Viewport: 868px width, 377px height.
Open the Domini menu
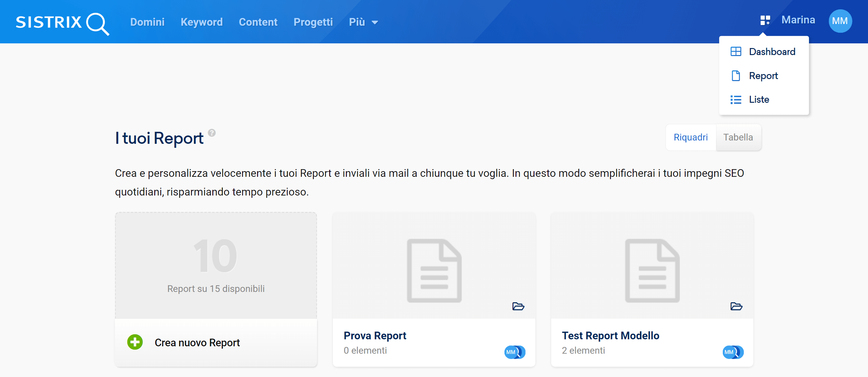[x=147, y=22]
